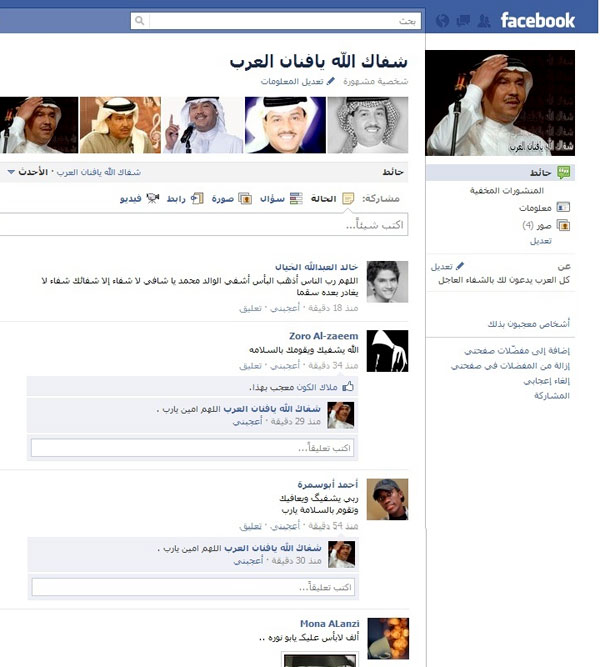Select the video (فيديو) share icon
This screenshot has width=600, height=667.
coord(152,198)
